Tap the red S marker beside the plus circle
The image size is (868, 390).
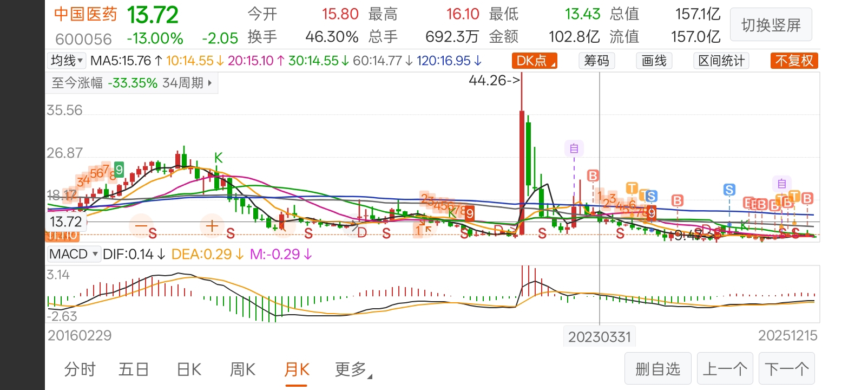coord(231,233)
